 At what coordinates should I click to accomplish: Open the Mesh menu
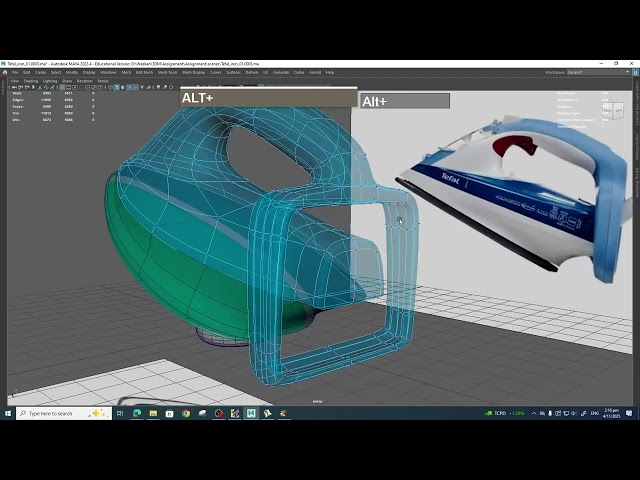(x=127, y=72)
